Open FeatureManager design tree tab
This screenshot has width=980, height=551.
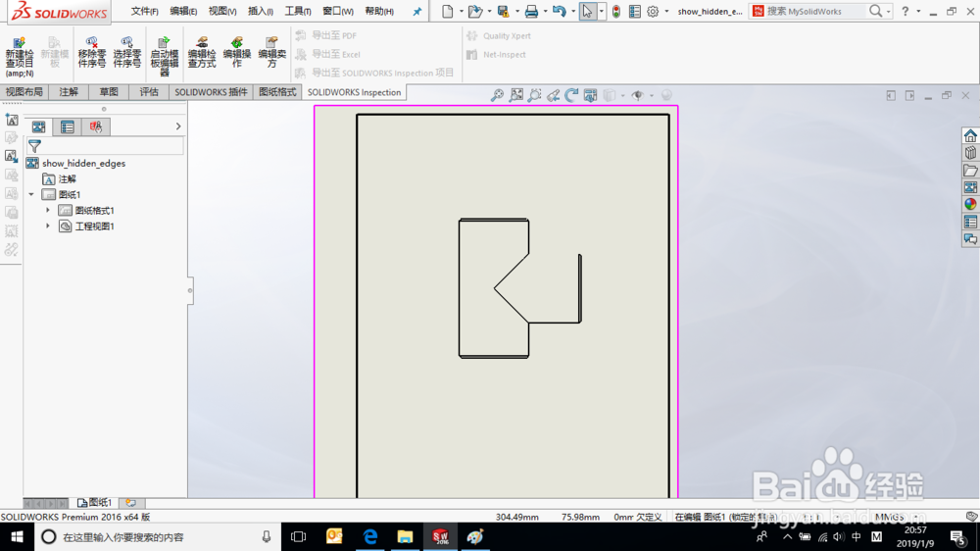tap(39, 126)
